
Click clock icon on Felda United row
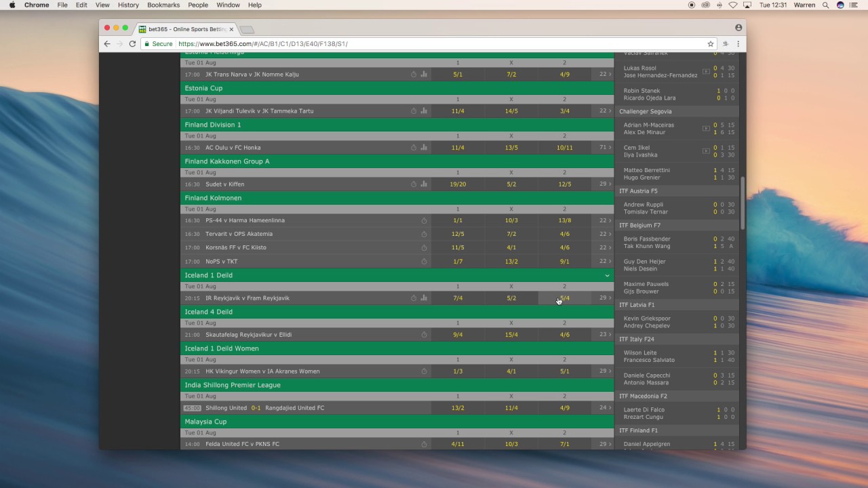[424, 445]
